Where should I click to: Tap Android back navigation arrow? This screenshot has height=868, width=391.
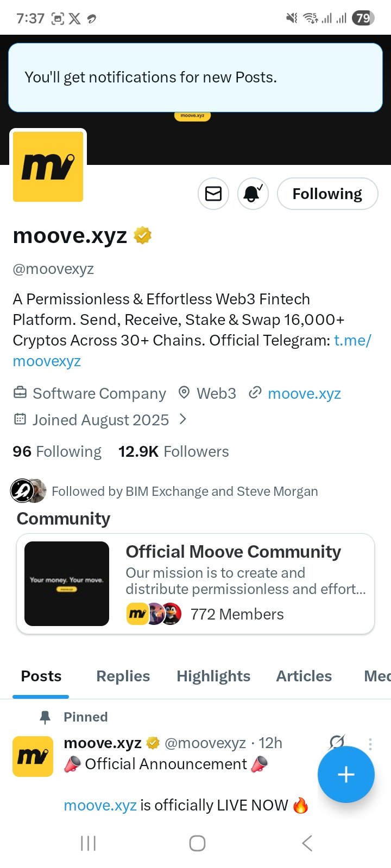pyautogui.click(x=307, y=843)
